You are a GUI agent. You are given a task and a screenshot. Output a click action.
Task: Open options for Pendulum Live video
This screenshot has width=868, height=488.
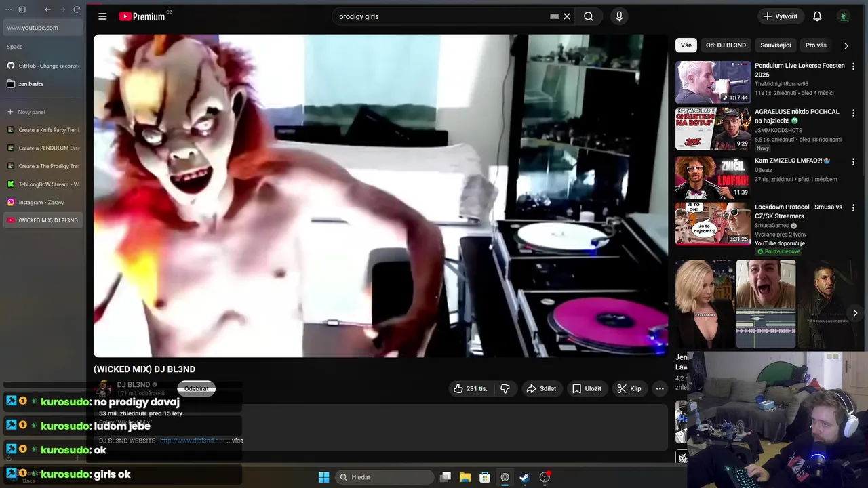pyautogui.click(x=853, y=66)
